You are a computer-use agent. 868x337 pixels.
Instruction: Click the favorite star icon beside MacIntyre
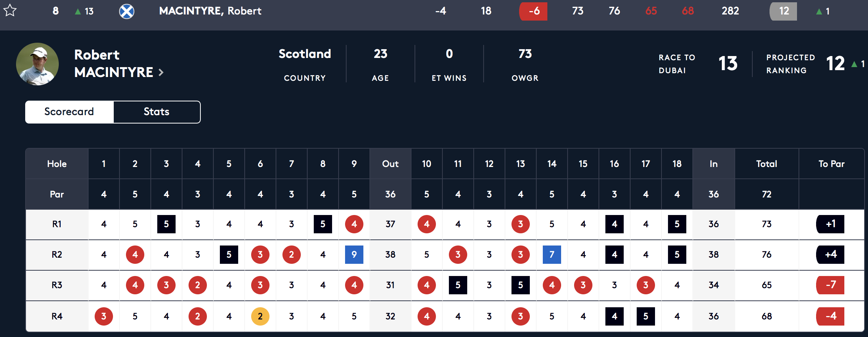point(10,11)
